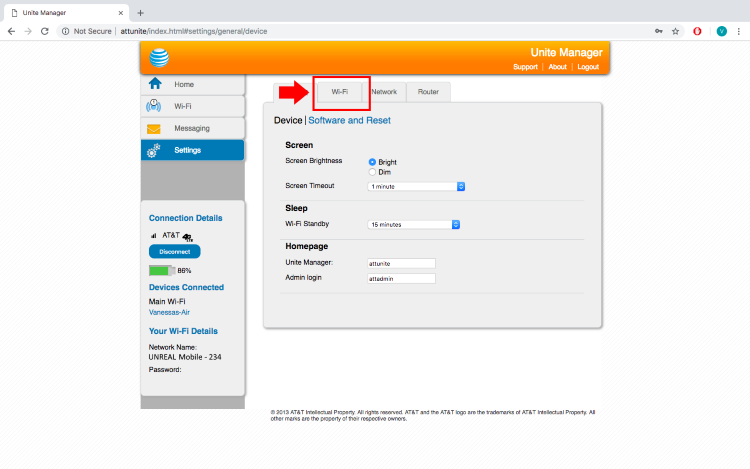Image resolution: width=750 pixels, height=469 pixels.
Task: Click the AT&T globe logo
Action: [x=159, y=58]
